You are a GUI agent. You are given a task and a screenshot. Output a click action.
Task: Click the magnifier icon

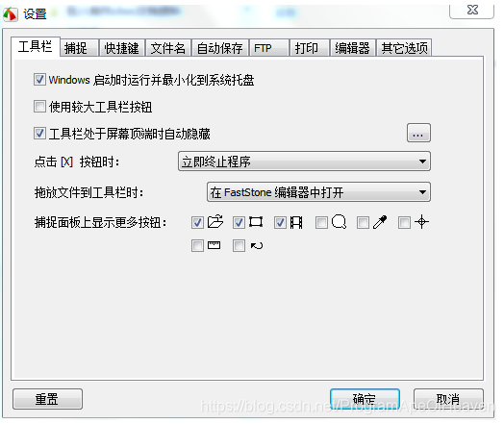pos(339,222)
